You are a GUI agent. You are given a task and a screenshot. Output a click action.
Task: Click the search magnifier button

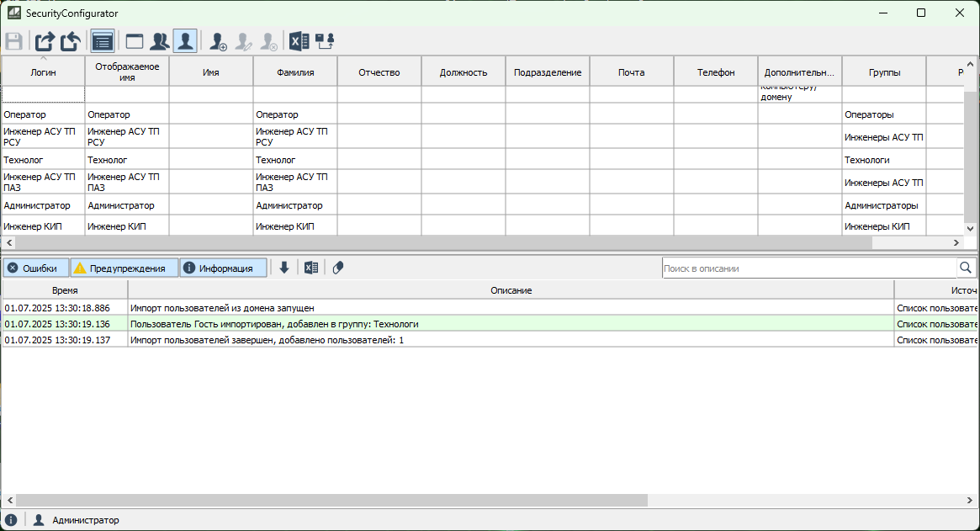coord(966,268)
